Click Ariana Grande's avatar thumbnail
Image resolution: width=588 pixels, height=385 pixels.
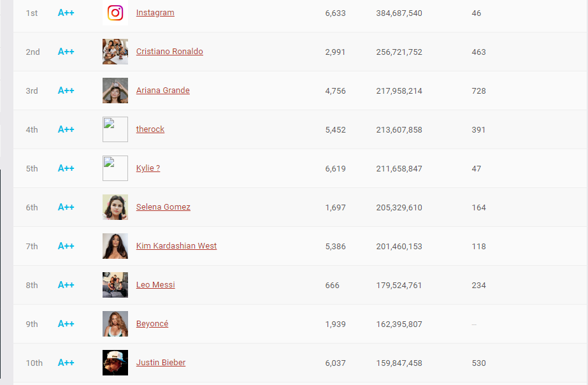115,91
